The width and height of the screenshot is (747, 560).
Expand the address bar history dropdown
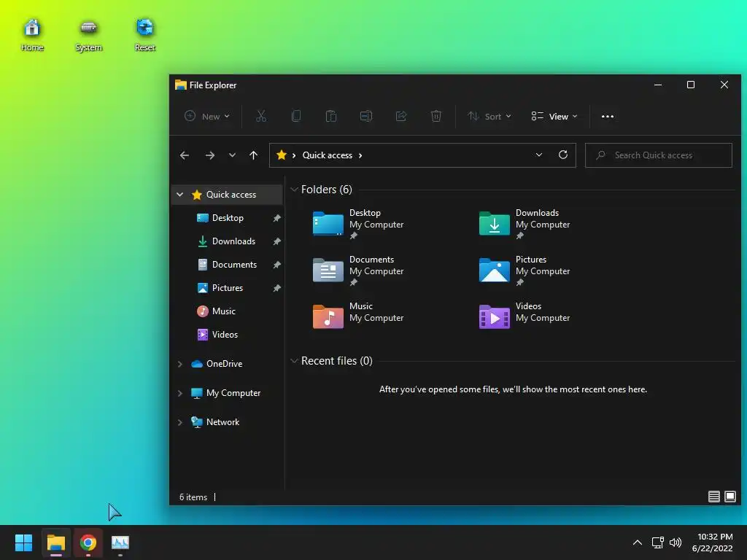539,155
